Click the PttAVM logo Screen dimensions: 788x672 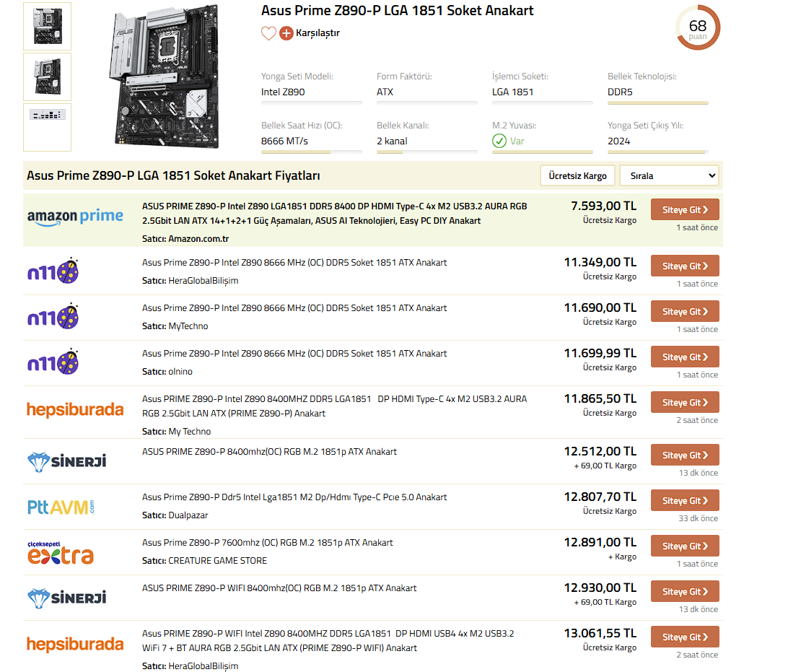tap(61, 507)
